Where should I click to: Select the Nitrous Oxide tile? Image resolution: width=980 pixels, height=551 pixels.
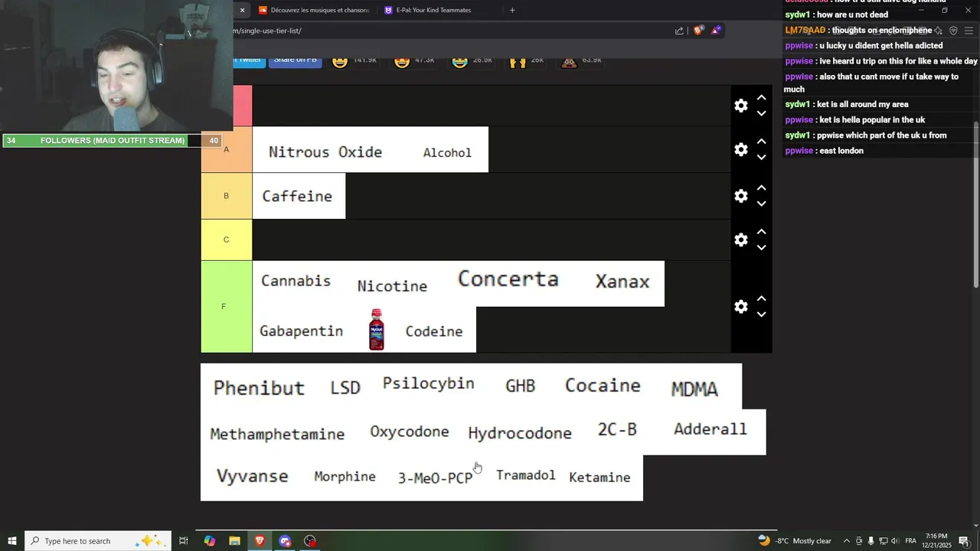coord(325,152)
